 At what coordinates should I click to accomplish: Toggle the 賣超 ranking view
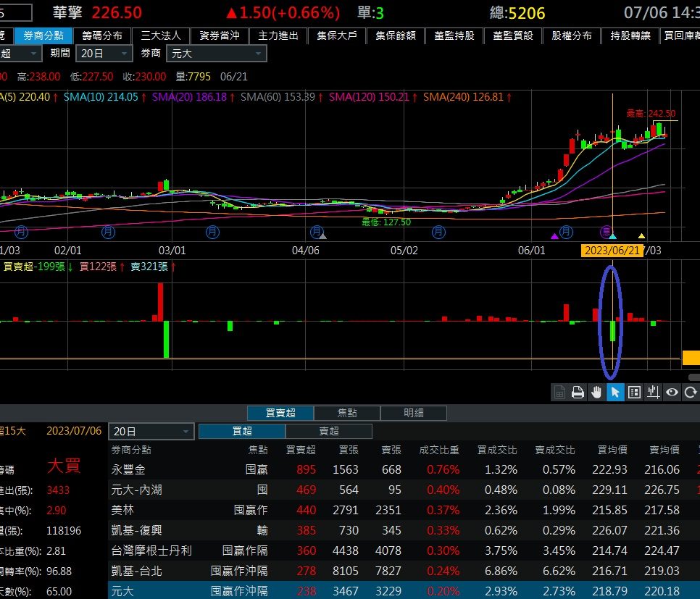tap(329, 431)
